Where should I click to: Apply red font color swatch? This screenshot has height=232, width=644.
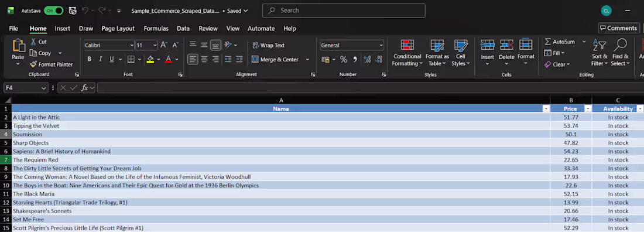coord(168,59)
